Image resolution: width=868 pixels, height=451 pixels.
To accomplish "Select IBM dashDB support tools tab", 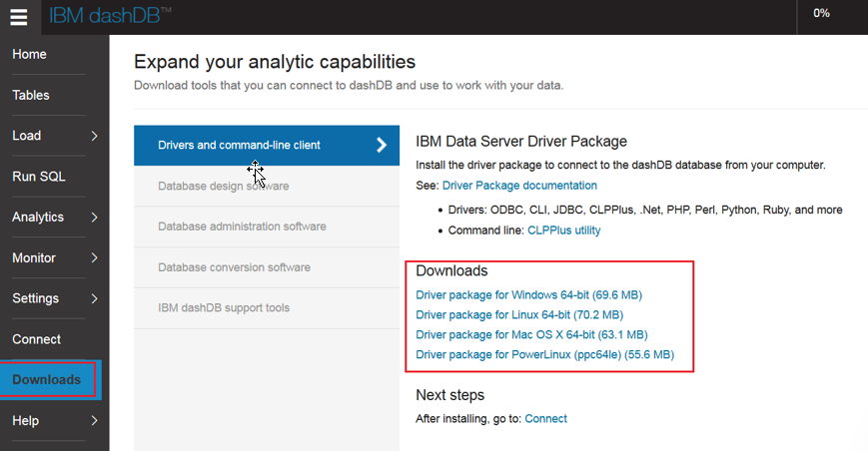I will pyautogui.click(x=267, y=308).
